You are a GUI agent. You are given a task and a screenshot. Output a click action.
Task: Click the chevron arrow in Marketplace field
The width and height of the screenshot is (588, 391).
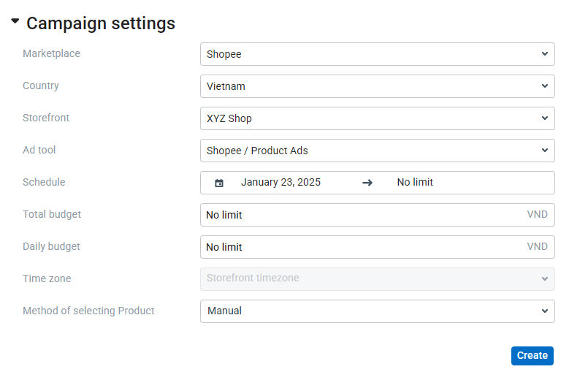pyautogui.click(x=545, y=54)
